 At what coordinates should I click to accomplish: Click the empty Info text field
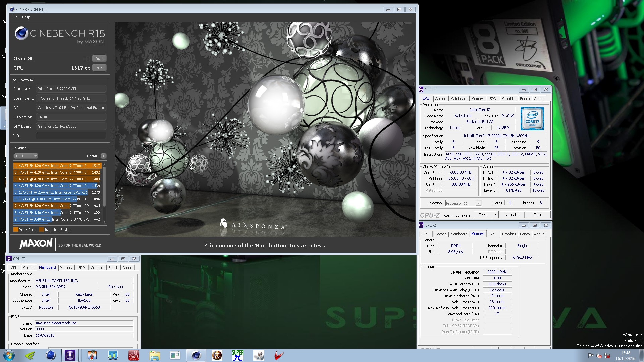coord(71,136)
